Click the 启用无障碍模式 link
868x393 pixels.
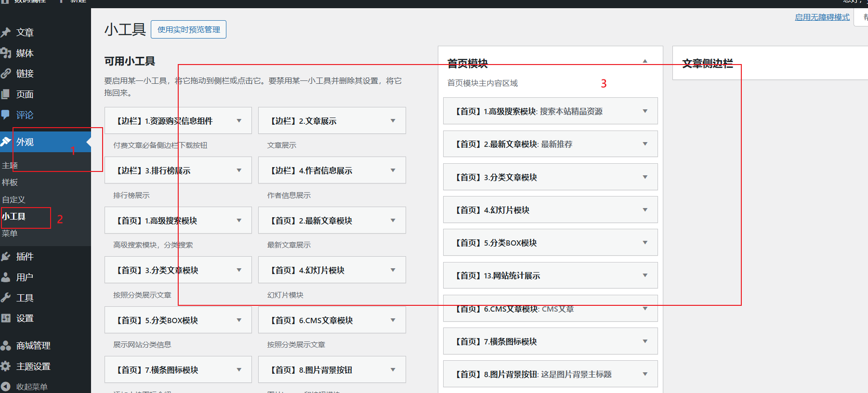[x=822, y=17]
